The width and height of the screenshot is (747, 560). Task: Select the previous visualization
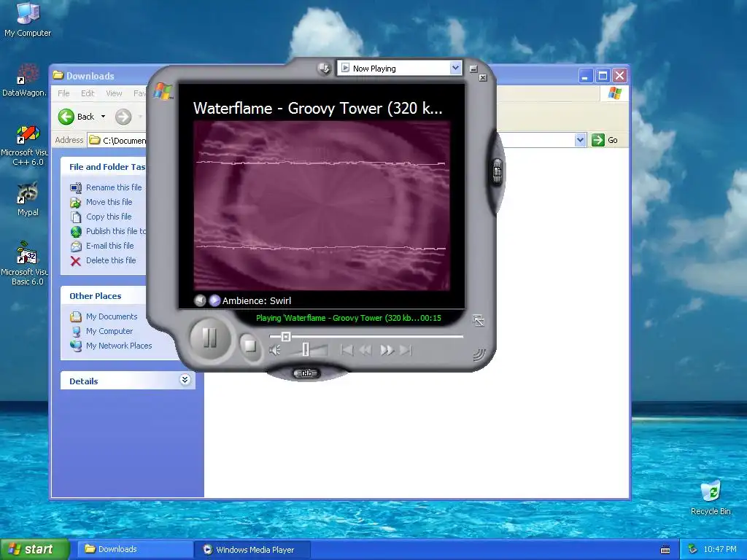200,300
